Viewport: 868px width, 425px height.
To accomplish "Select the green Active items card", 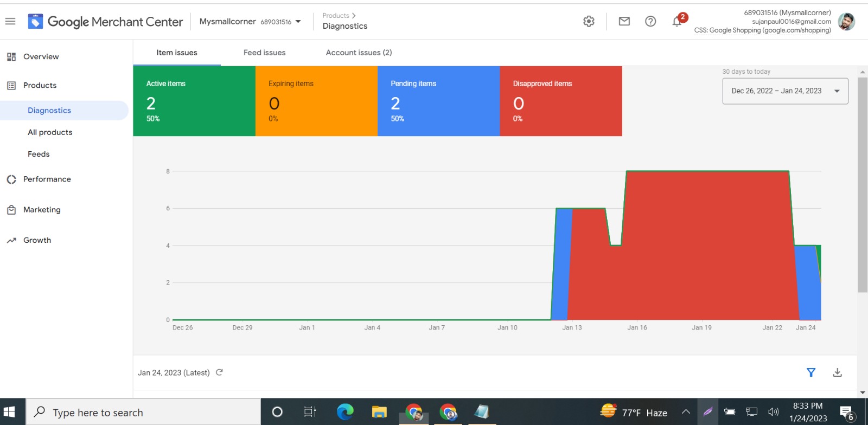I will tap(194, 101).
